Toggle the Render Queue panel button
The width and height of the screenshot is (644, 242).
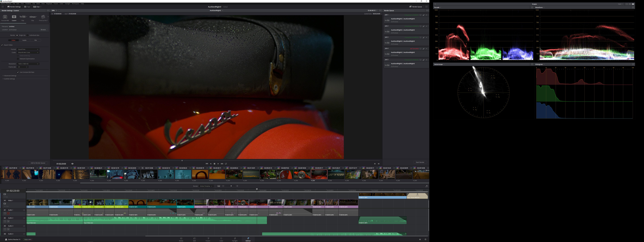(x=416, y=7)
